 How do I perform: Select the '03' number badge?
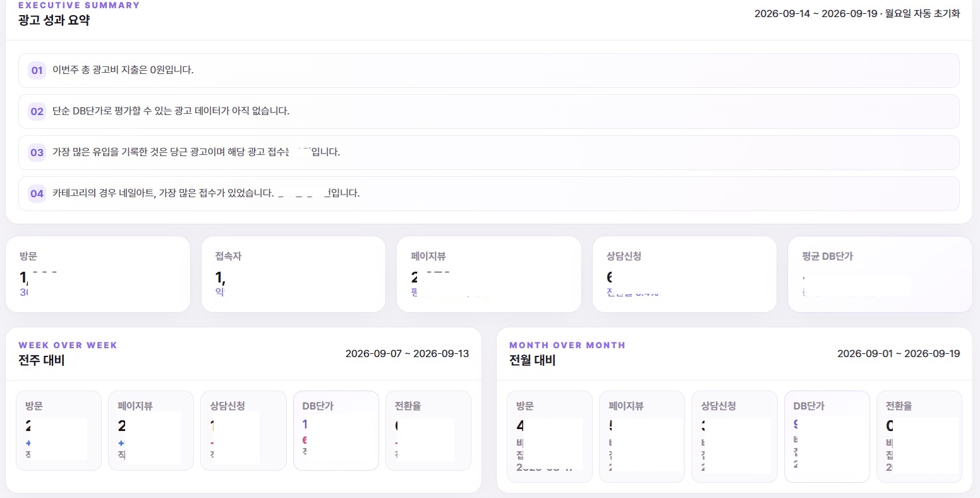tap(37, 152)
